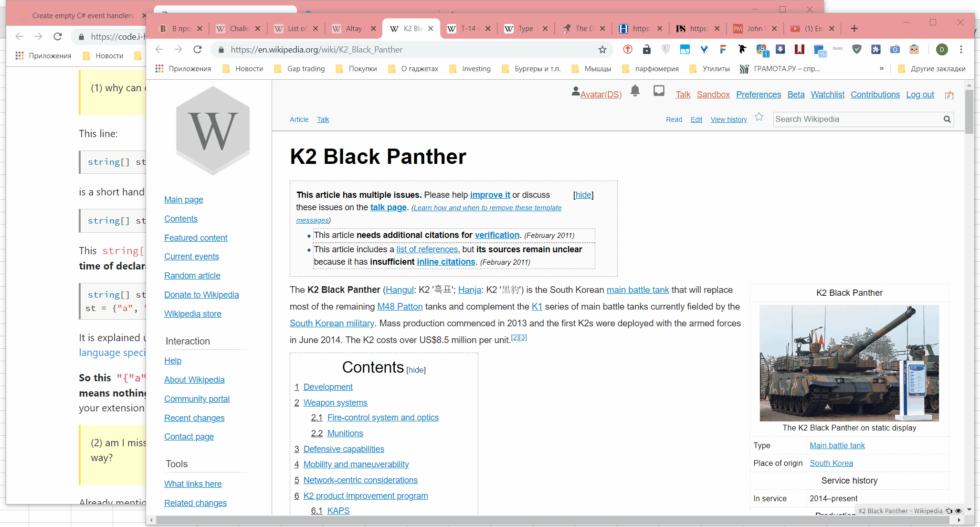980x527 pixels.
Task: Reload the Wikipedia page
Action: (198, 50)
